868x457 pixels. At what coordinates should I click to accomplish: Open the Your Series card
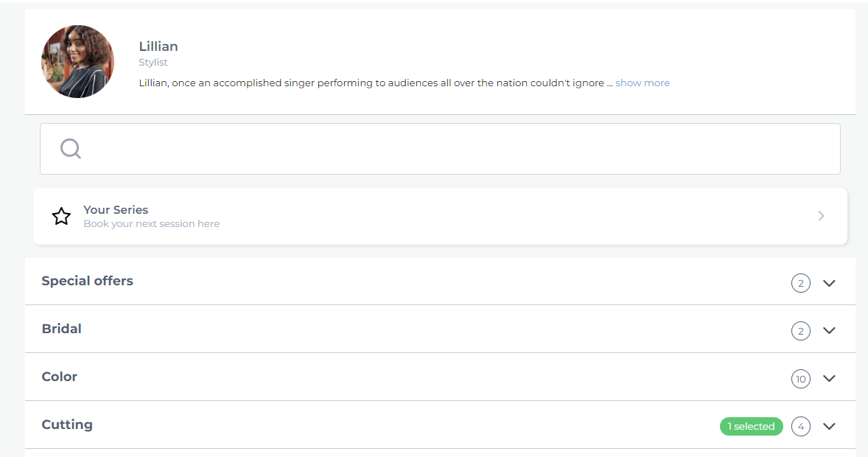click(440, 216)
